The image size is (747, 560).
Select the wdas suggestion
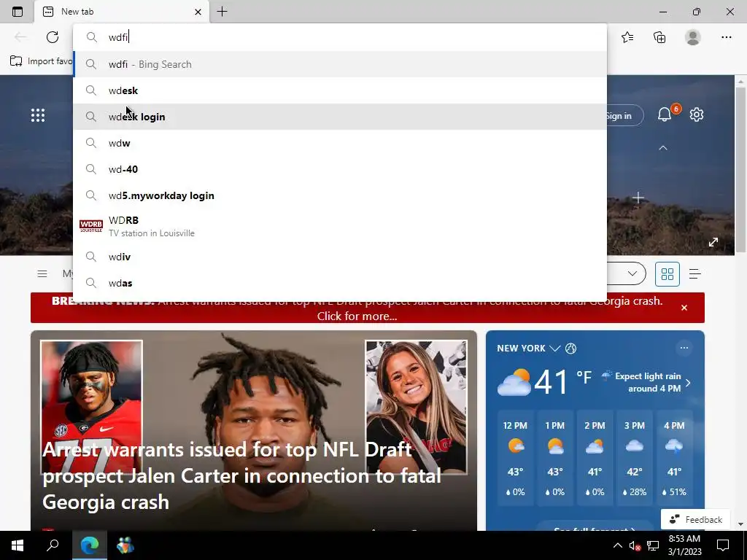point(340,284)
